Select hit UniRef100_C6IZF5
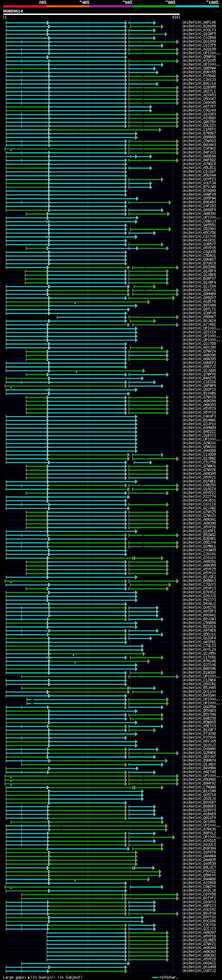222x980 pixels. point(199,45)
